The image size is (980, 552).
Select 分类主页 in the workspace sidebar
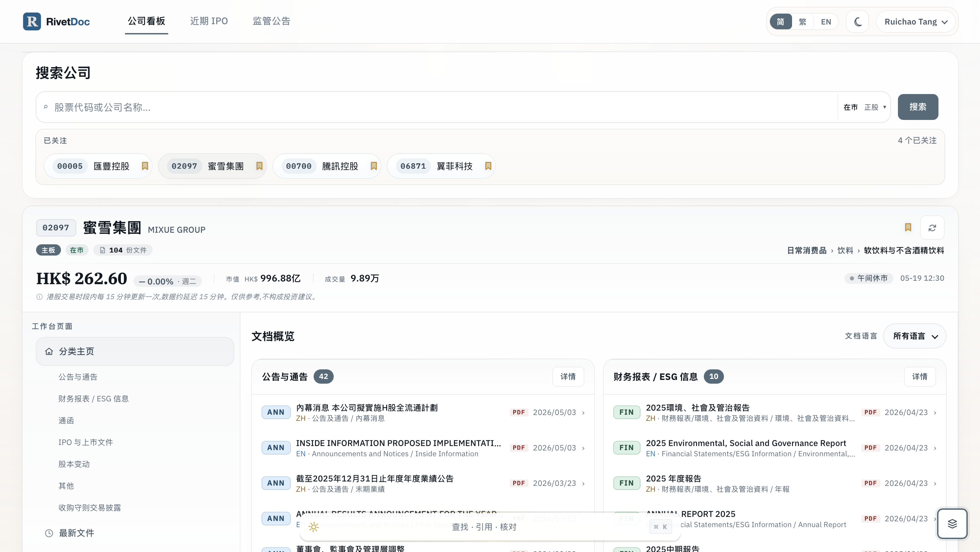(x=135, y=351)
